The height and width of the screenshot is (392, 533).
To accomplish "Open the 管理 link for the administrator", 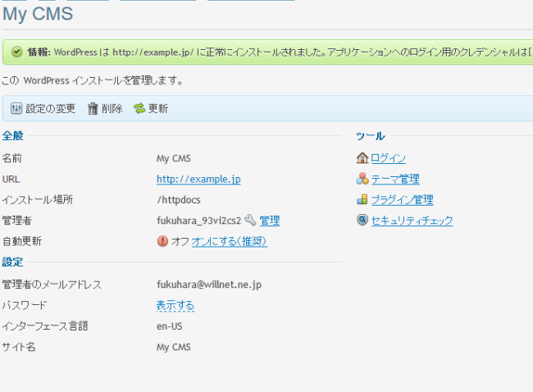I will point(270,221).
